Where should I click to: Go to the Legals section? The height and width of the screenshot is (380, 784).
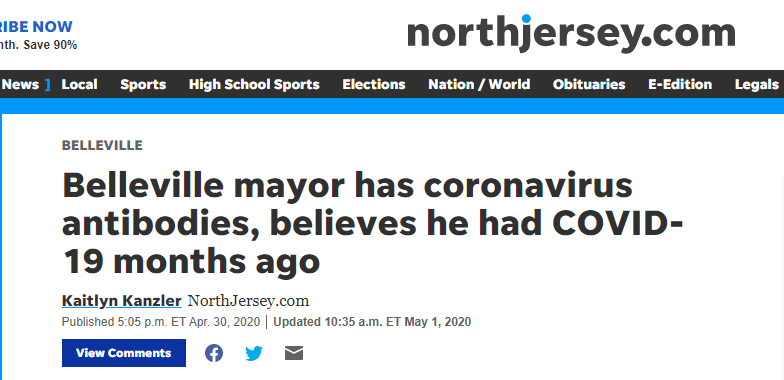click(x=756, y=84)
